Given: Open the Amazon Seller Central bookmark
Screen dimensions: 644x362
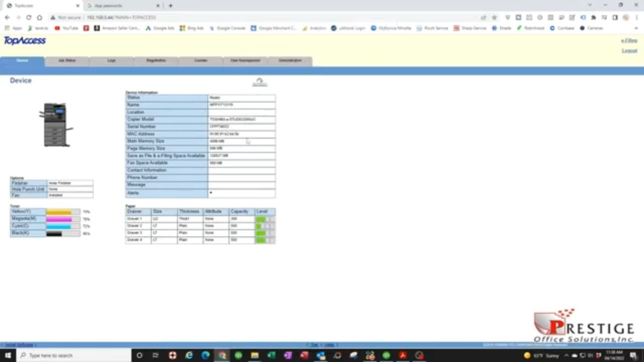Looking at the screenshot, I should click(117, 28).
